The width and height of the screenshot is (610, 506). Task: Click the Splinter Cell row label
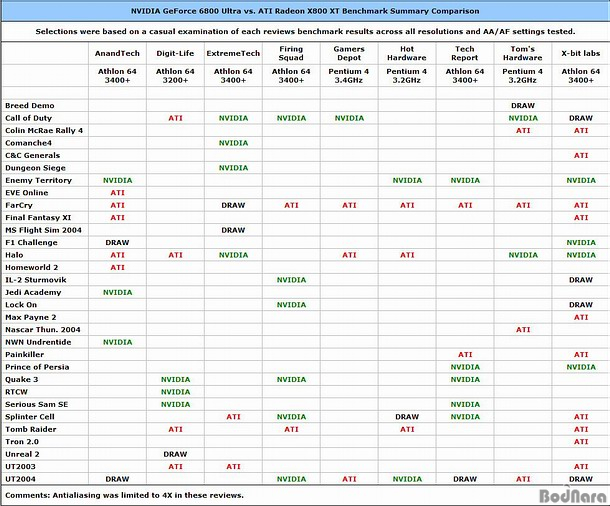pos(30,417)
